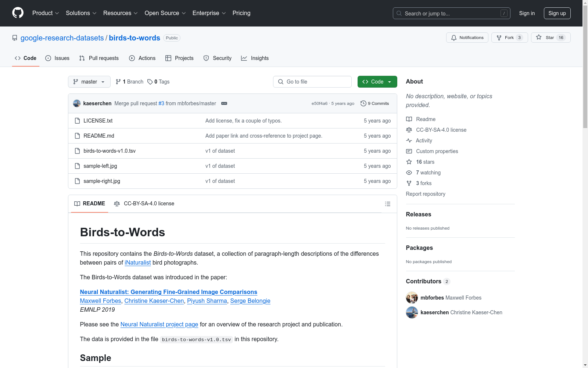Expand the Open Source menu
The image size is (588, 368).
pos(165,13)
